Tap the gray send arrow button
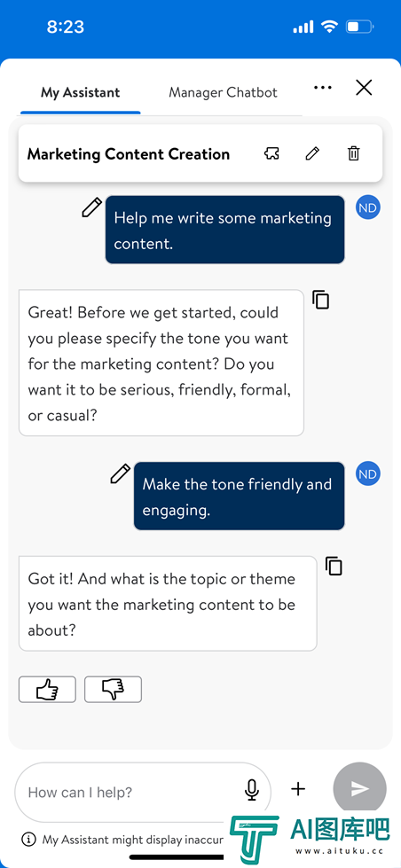The height and width of the screenshot is (868, 401). (359, 789)
